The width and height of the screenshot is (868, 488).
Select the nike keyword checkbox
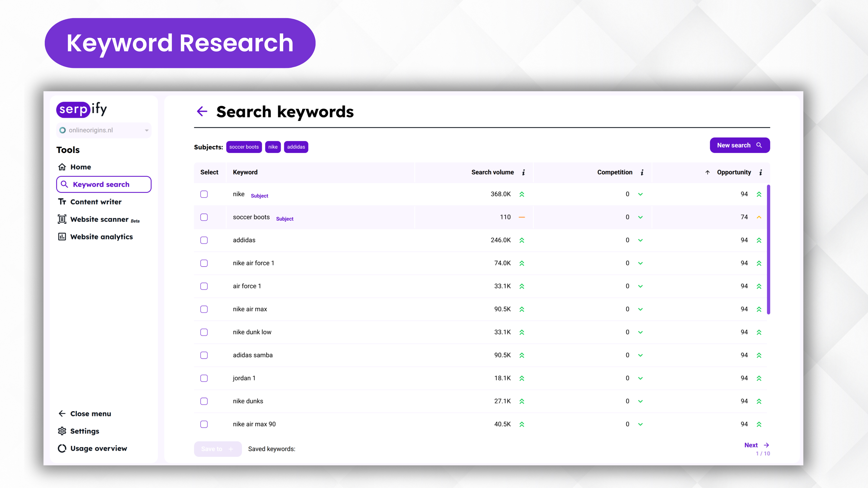[x=204, y=194]
